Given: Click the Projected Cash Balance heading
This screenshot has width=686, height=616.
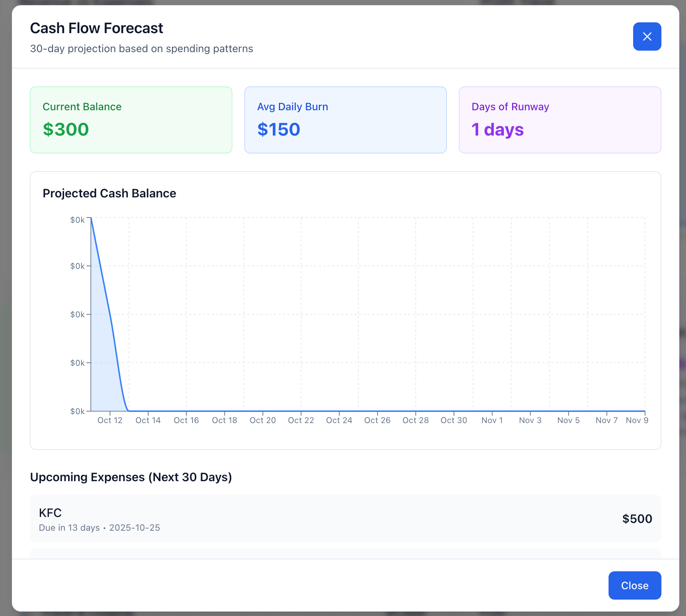Looking at the screenshot, I should point(109,193).
